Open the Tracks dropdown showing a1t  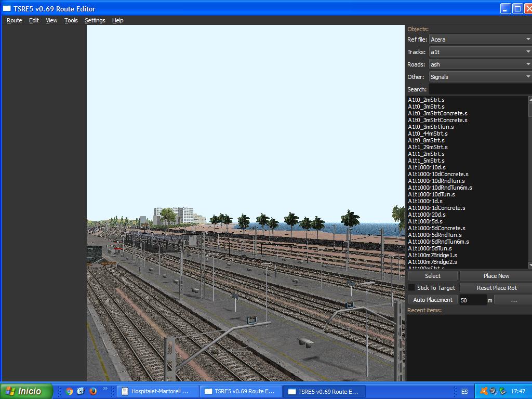pyautogui.click(x=480, y=52)
